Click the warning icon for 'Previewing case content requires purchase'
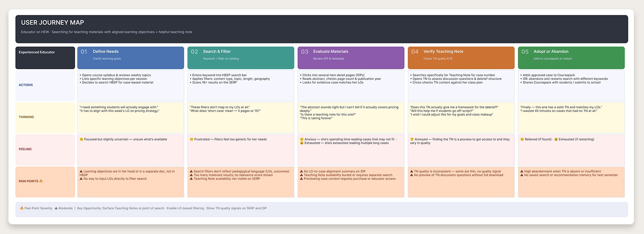Image resolution: width=644 pixels, height=234 pixels. [301, 179]
